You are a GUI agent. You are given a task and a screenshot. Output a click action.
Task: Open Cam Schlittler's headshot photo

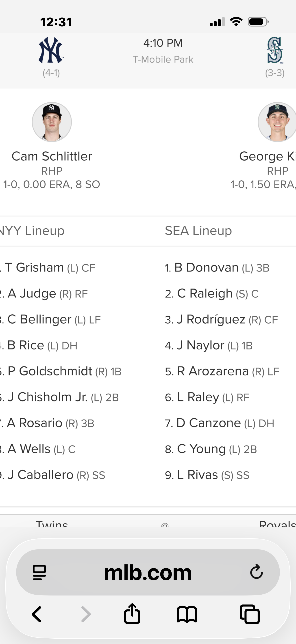(x=52, y=122)
